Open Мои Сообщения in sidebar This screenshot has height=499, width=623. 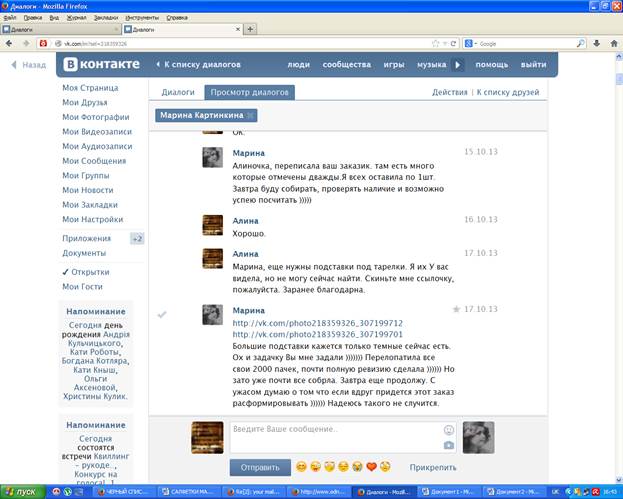[94, 161]
